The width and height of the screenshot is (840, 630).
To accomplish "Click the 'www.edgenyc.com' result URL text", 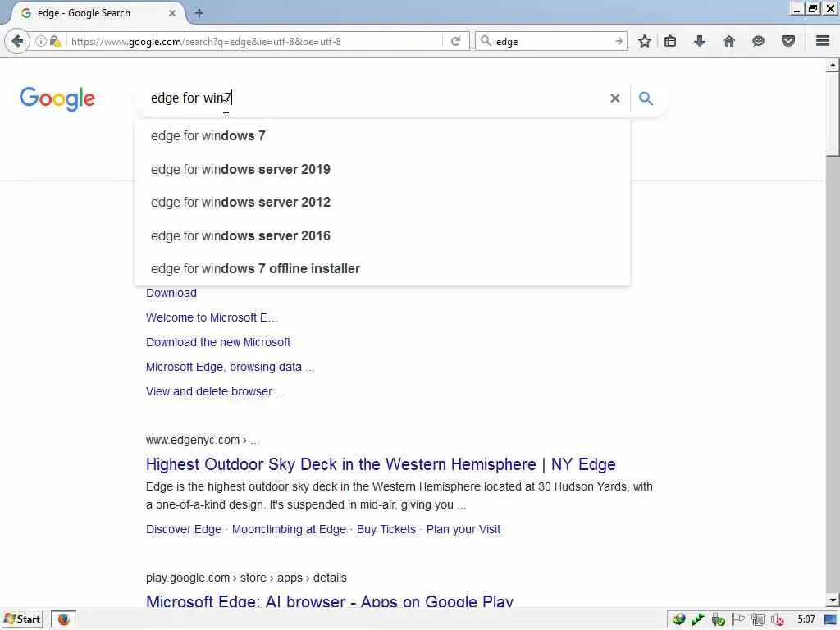I will (x=193, y=440).
